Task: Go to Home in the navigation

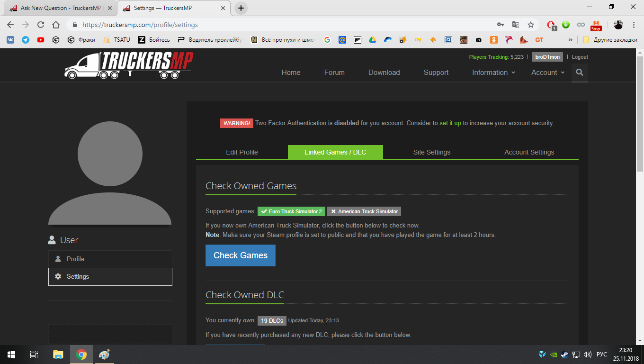Action: (291, 73)
